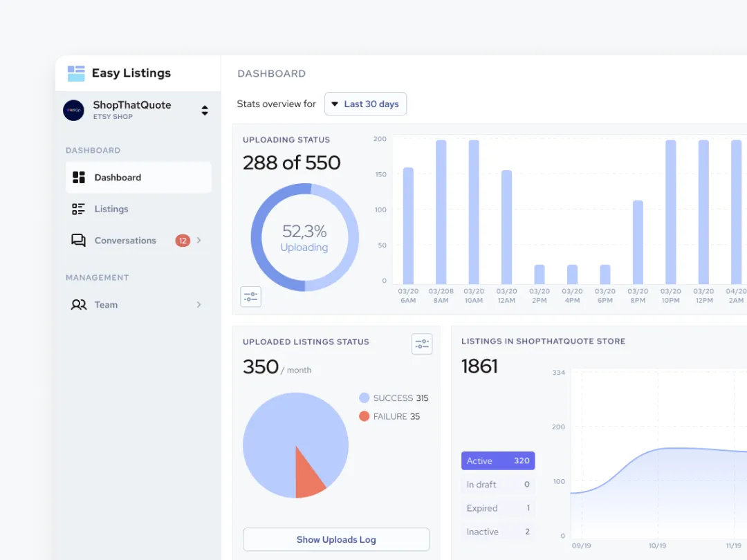Click the Conversations chat bubble icon

point(77,240)
